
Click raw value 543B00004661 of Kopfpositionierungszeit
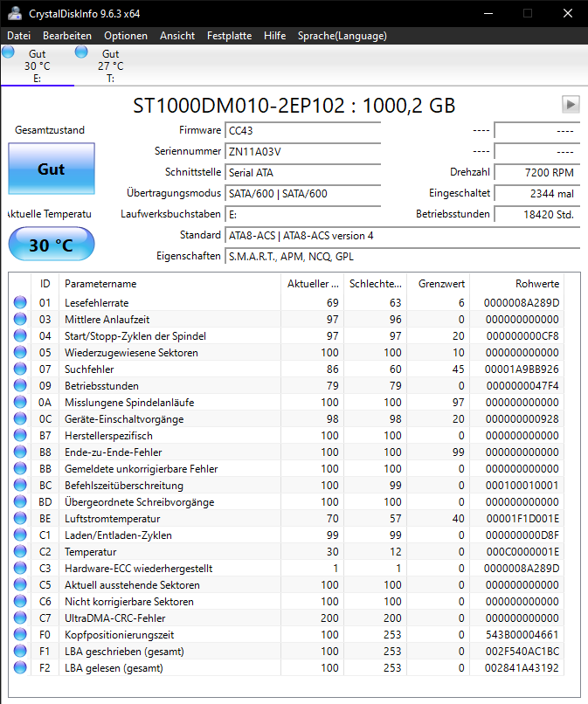(x=522, y=635)
